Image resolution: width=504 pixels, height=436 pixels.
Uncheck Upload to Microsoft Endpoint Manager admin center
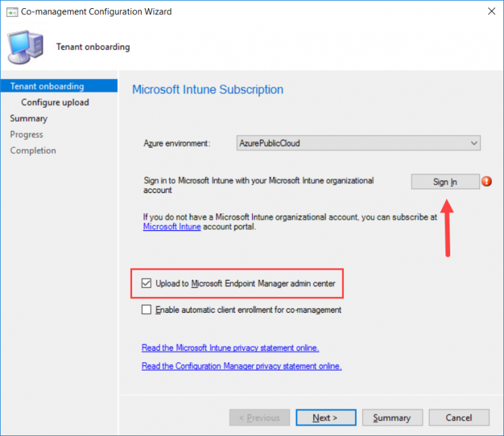tap(146, 283)
